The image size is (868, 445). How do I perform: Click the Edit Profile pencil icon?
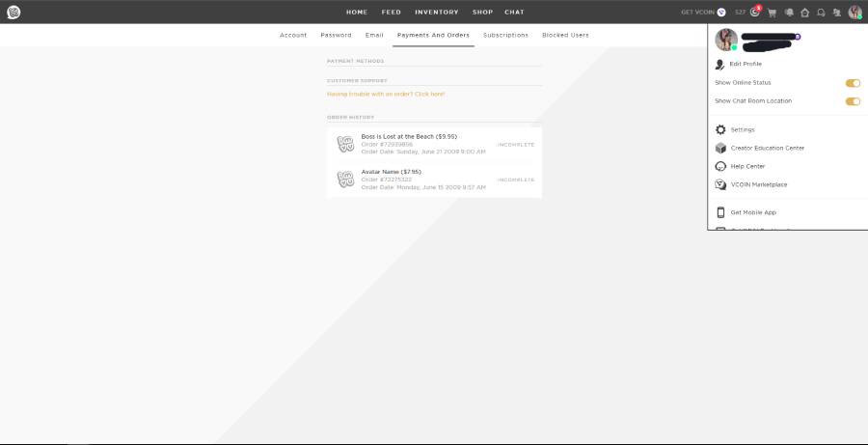(719, 65)
